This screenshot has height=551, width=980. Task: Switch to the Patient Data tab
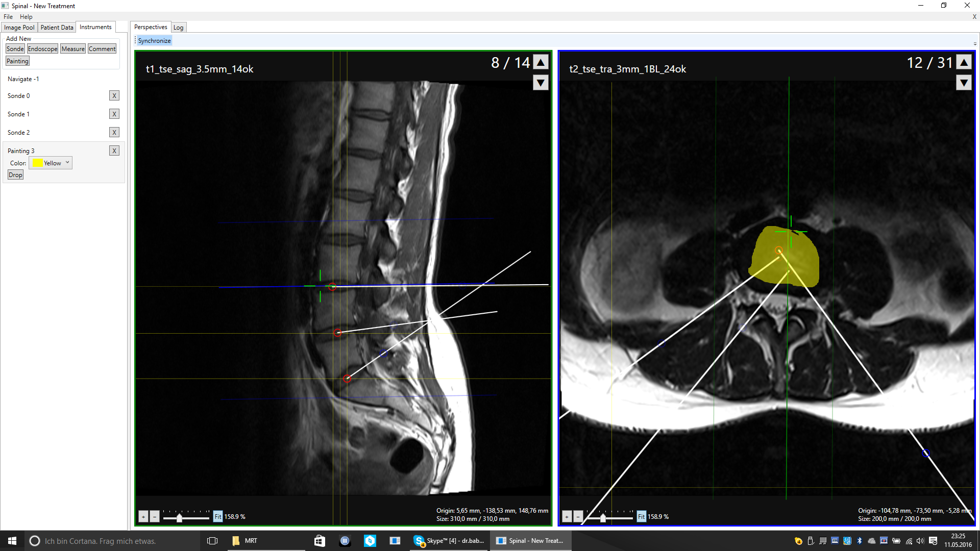tap(57, 28)
